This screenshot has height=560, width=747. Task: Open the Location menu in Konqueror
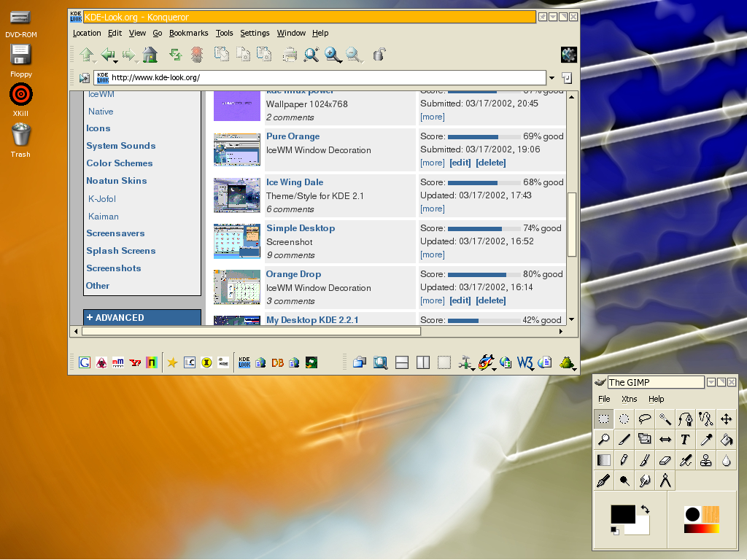pos(87,33)
